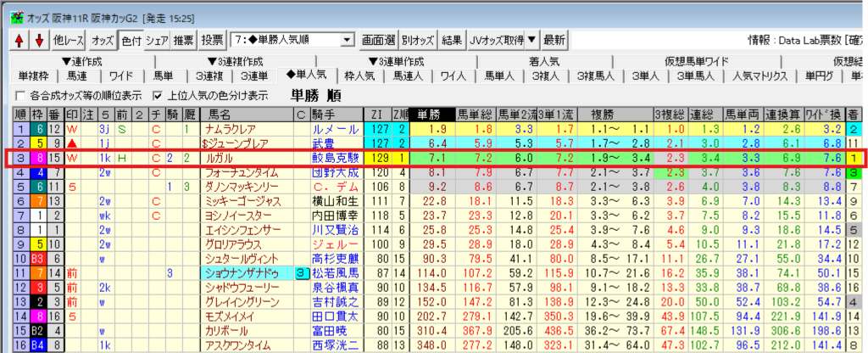This screenshot has width=868, height=353.
Task: Click the pink frame 8 cell for ルガル
Action: pyautogui.click(x=37, y=158)
